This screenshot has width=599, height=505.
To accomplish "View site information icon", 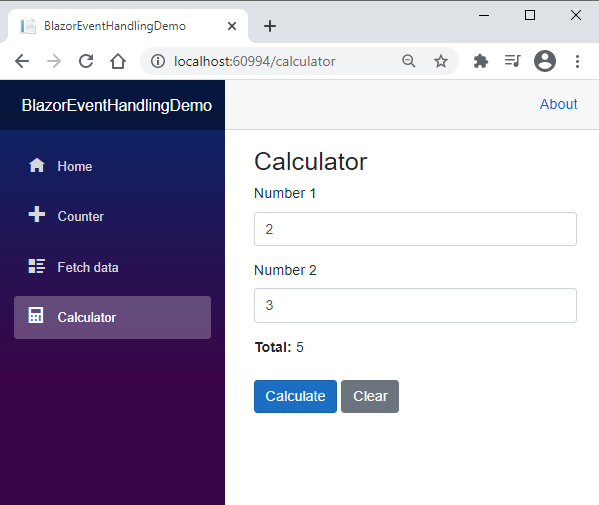I will coord(158,61).
